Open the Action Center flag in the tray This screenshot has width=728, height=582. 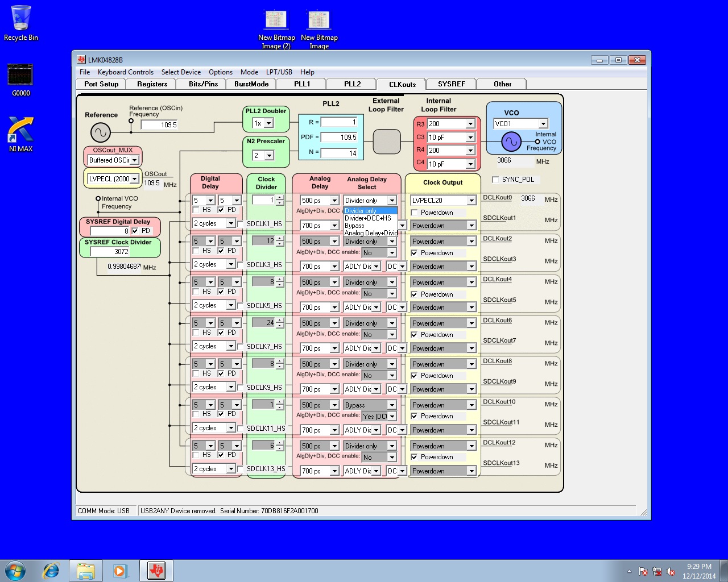(x=643, y=571)
